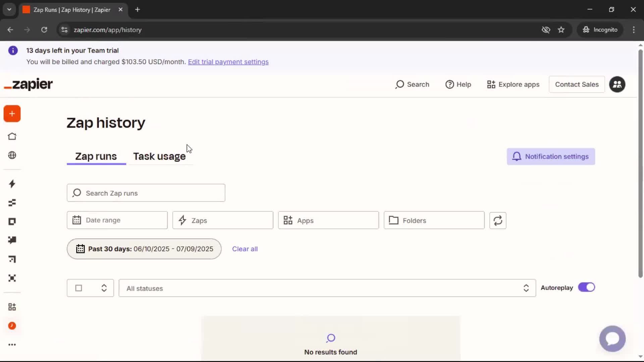The height and width of the screenshot is (362, 644).
Task: Open the globe Discover icon in sidebar
Action: (x=12, y=155)
